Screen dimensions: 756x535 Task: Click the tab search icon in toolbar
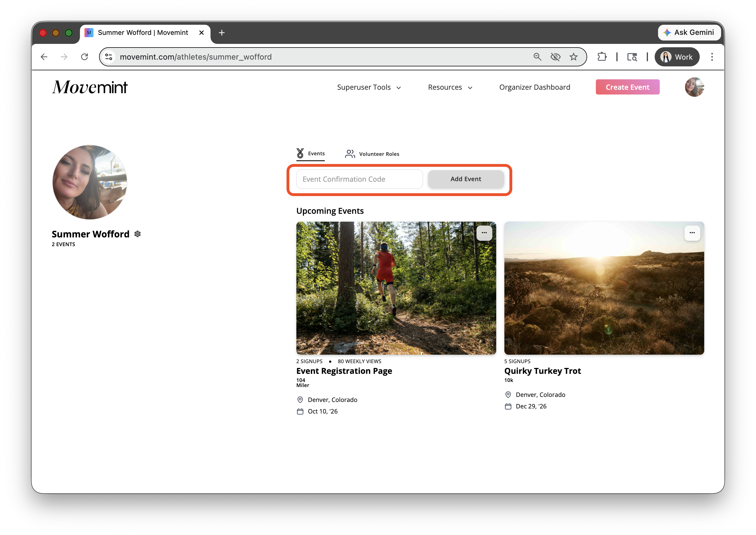pos(632,57)
